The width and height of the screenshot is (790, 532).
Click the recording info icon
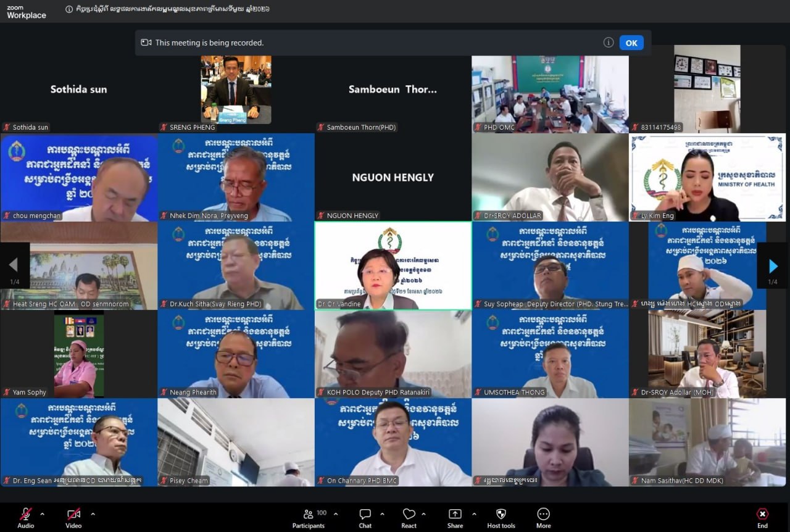pyautogui.click(x=608, y=43)
